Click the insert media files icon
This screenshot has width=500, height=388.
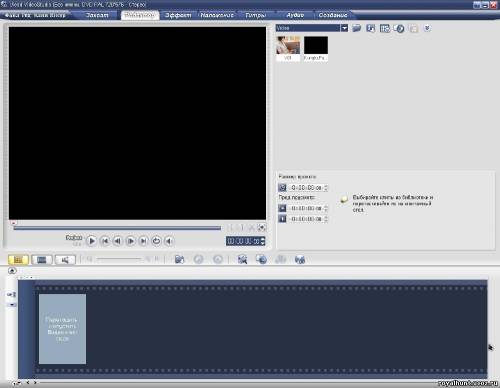(x=179, y=259)
